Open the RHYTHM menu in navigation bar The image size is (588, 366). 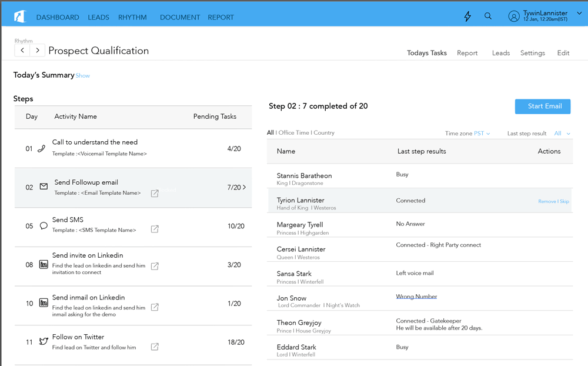tap(132, 17)
